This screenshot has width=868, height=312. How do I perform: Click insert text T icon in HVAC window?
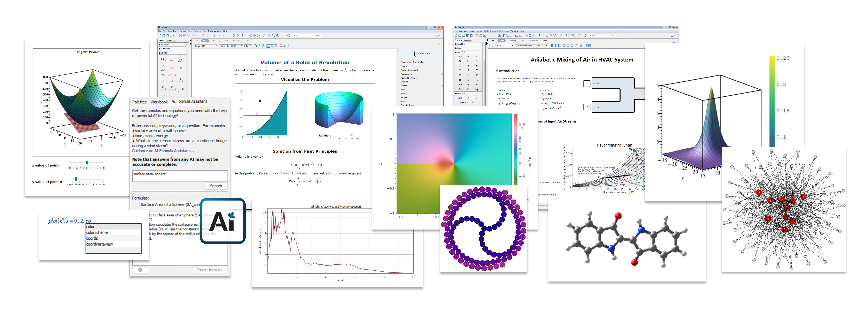503,35
